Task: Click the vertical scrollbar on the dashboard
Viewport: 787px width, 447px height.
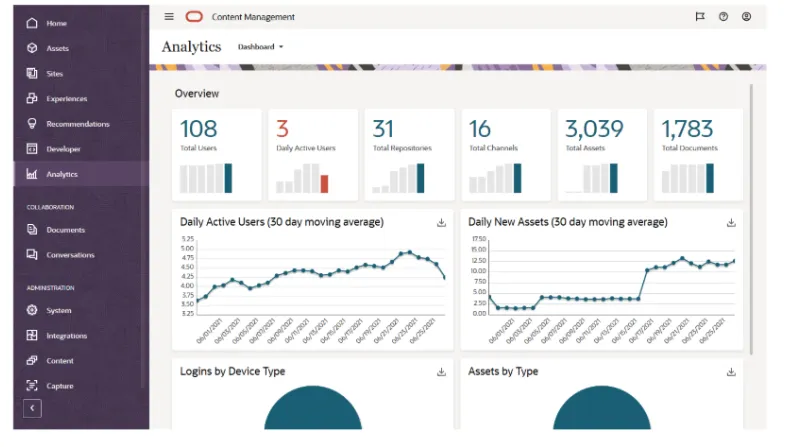Action: point(751,200)
